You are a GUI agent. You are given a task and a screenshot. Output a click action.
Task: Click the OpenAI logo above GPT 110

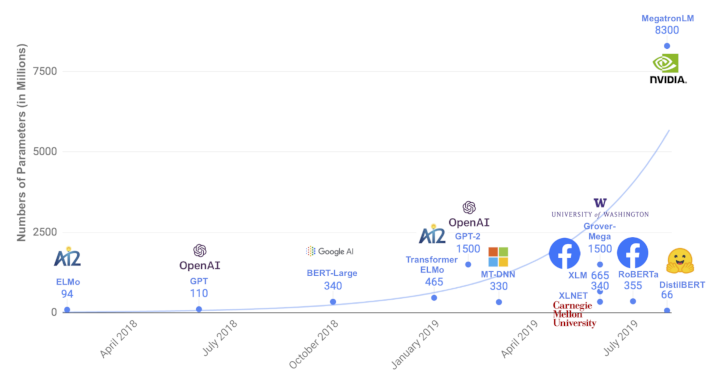tap(200, 257)
